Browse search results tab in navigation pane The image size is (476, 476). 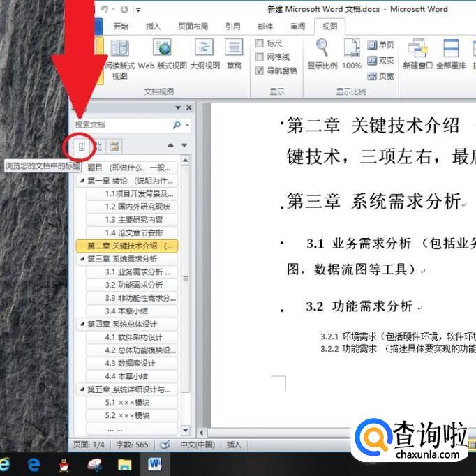pyautogui.click(x=114, y=147)
